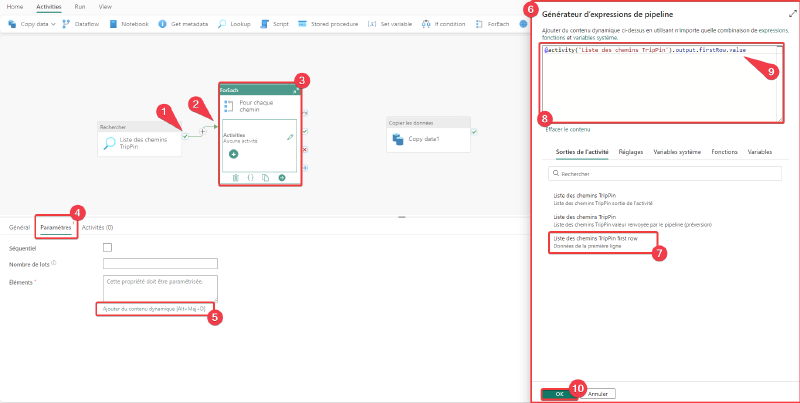
Task: Delete the ForEach activity with trash icon
Action: click(235, 178)
